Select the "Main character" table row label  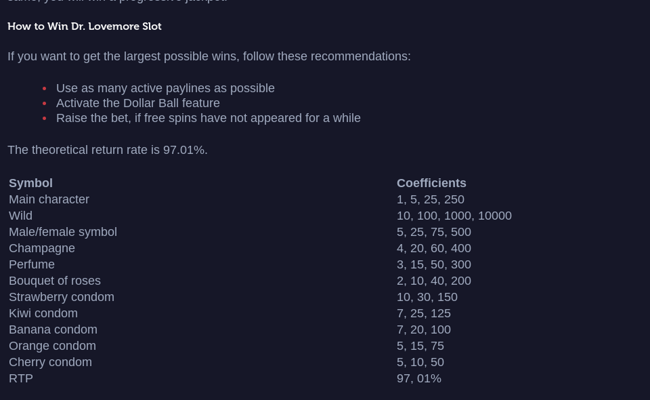pyautogui.click(x=49, y=199)
